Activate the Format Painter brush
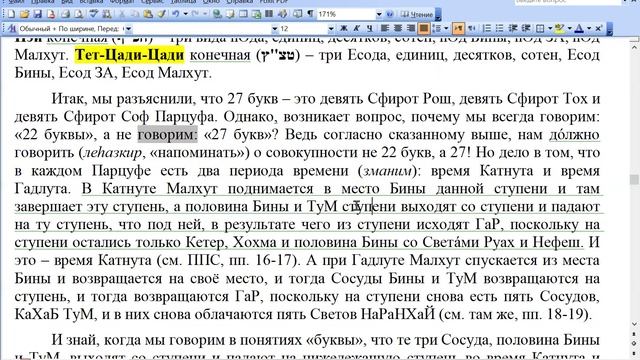 pos(161,14)
